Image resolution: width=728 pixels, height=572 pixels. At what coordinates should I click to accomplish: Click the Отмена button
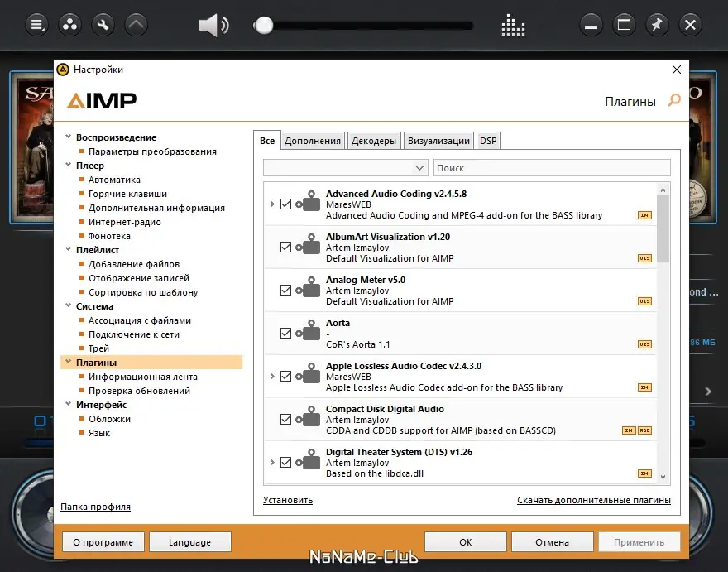point(552,542)
